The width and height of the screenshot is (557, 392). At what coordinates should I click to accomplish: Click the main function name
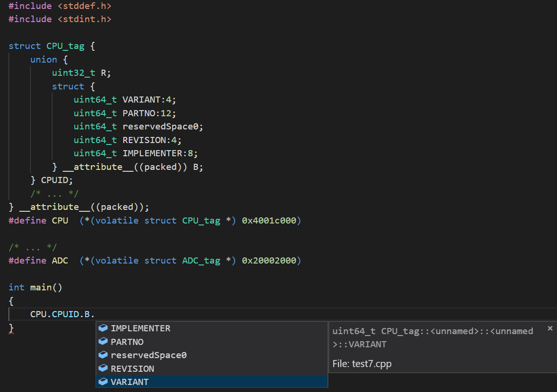click(x=41, y=287)
